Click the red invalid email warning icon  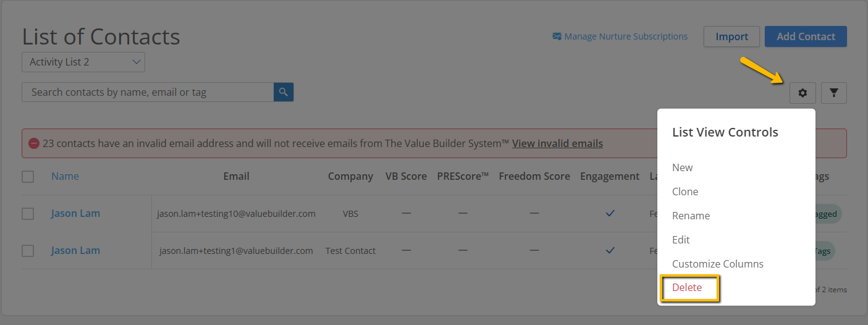[x=33, y=143]
